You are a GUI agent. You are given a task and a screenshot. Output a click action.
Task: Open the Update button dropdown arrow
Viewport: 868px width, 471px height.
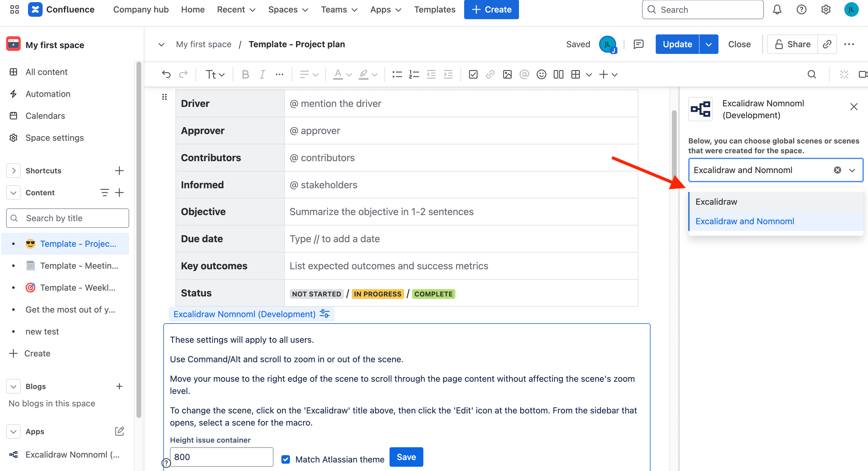(709, 44)
